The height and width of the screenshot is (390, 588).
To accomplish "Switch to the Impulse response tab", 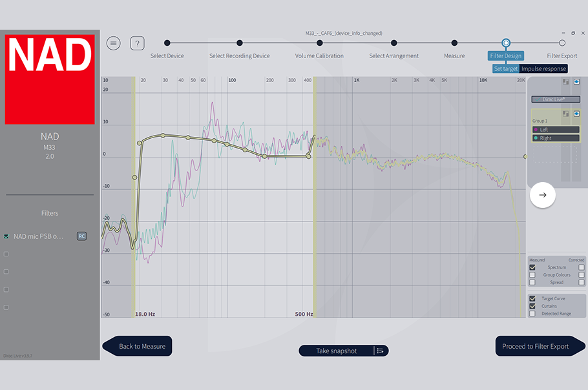I will point(544,68).
